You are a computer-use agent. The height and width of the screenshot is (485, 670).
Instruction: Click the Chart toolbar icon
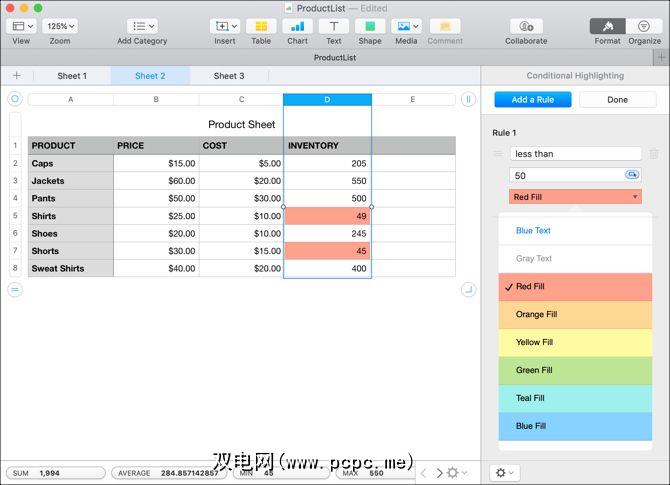297,26
